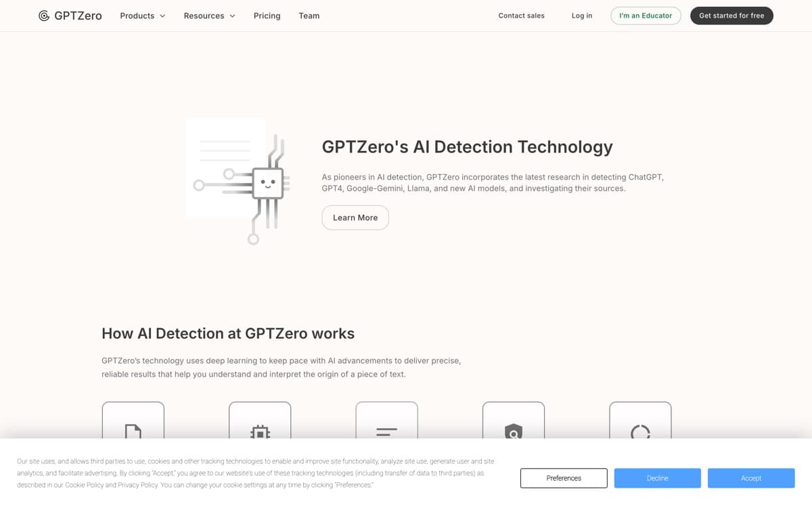Click the Learn More button
This screenshot has height=508, width=812.
pos(355,217)
